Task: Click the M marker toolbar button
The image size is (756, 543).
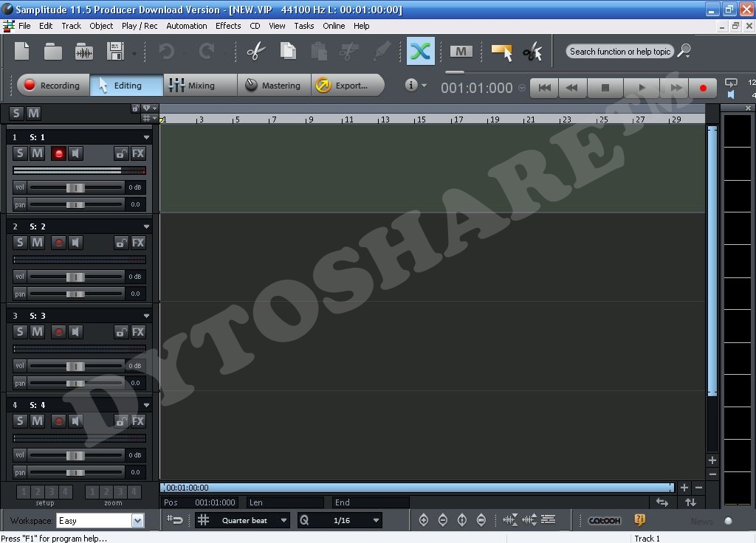Action: pos(461,51)
